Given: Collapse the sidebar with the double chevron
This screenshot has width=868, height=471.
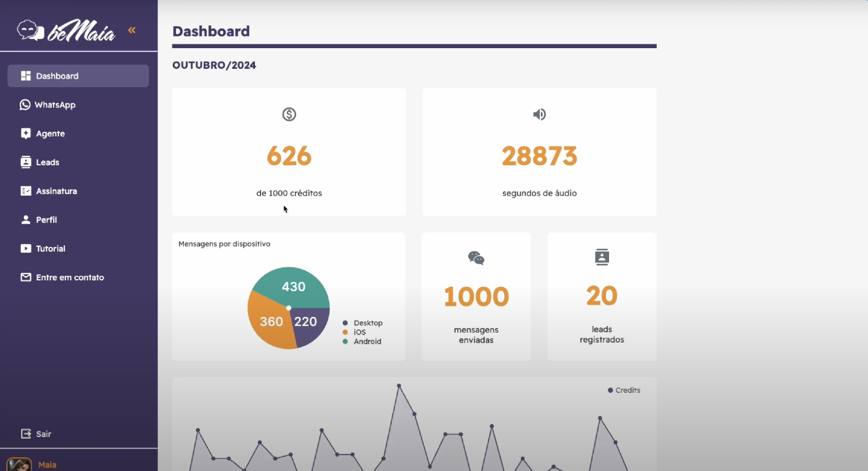Looking at the screenshot, I should (132, 30).
